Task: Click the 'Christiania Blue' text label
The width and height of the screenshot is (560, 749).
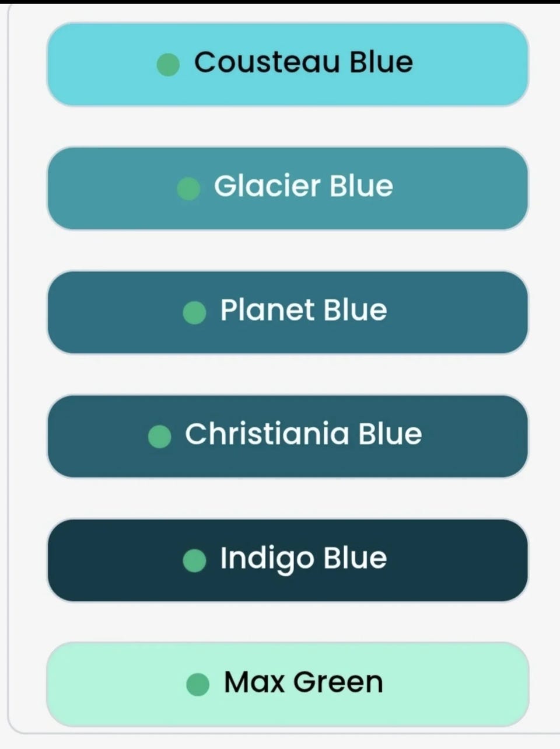Action: tap(303, 434)
